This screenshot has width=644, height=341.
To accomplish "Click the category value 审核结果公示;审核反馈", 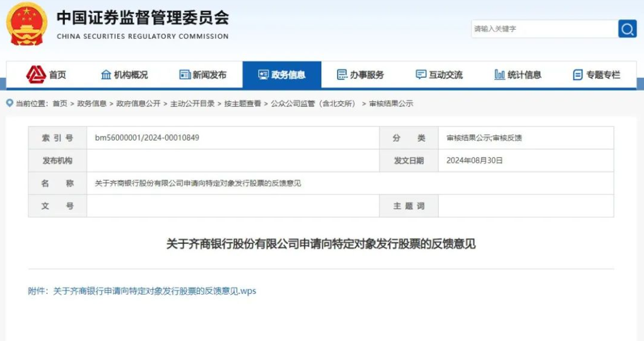I will click(x=484, y=138).
